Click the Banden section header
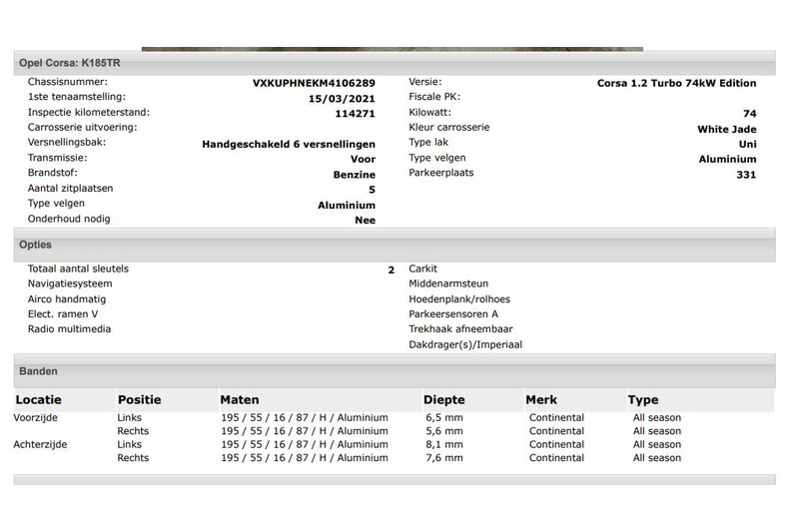The image size is (799, 532). pos(39,371)
